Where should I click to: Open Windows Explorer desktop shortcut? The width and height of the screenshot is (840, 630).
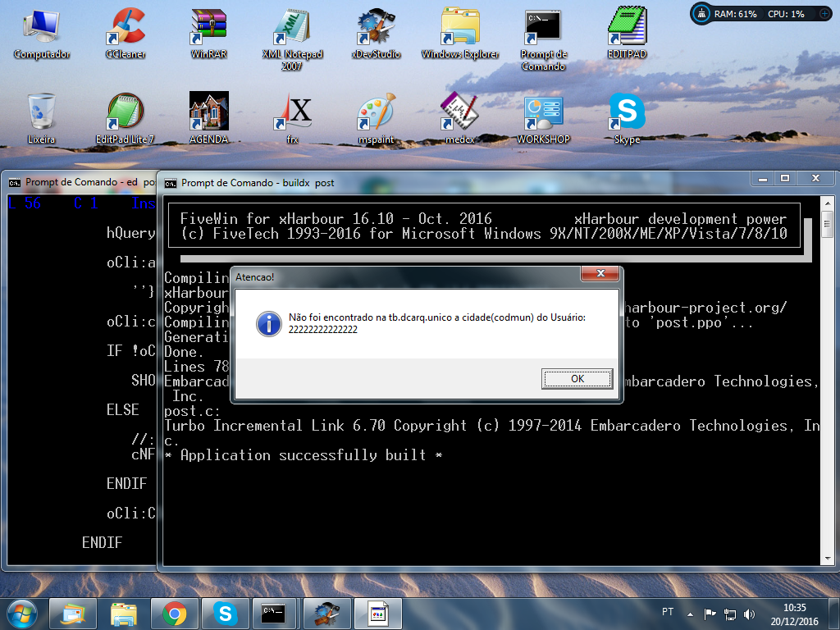[x=459, y=33]
